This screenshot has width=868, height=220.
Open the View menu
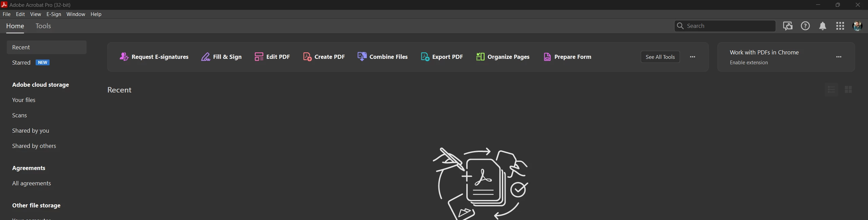pyautogui.click(x=36, y=14)
